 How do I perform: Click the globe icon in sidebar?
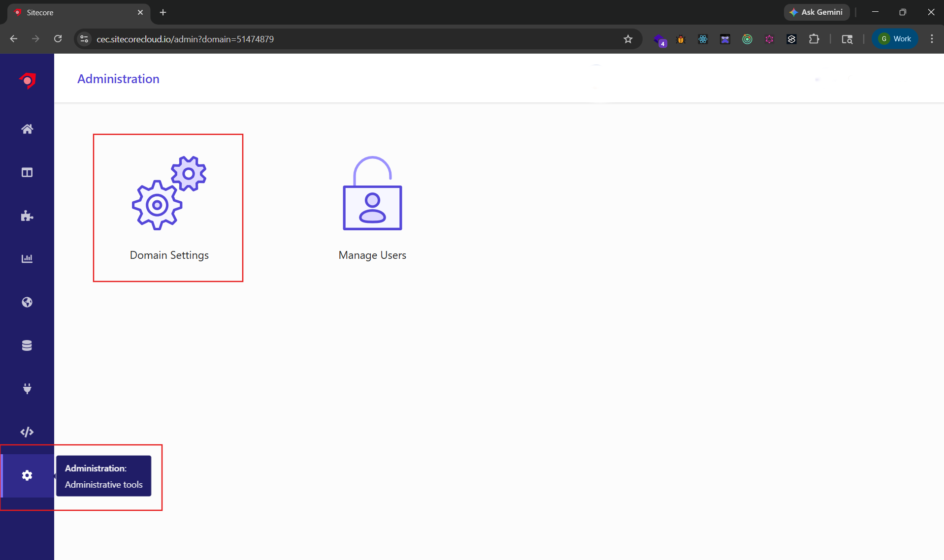(27, 302)
